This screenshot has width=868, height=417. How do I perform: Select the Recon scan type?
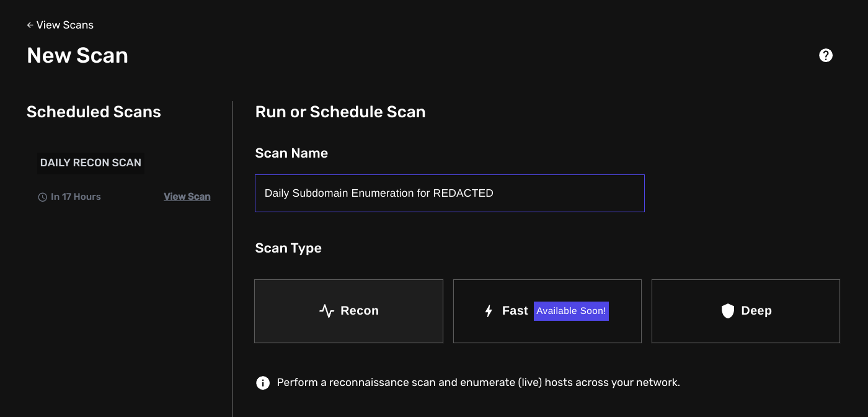click(x=348, y=310)
